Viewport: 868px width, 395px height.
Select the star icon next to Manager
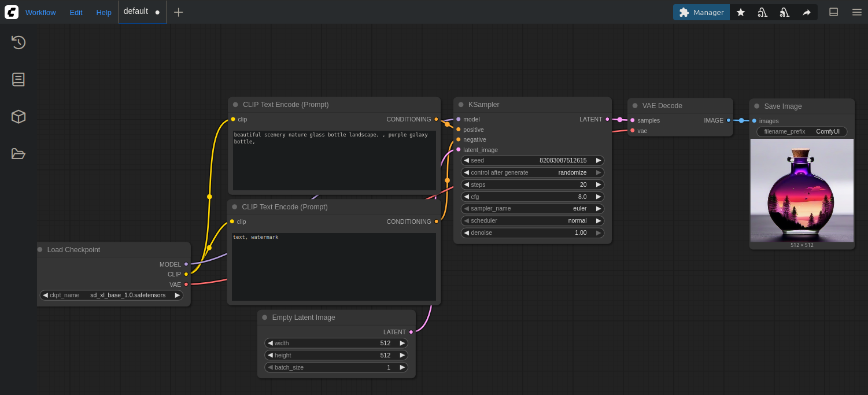pos(741,12)
